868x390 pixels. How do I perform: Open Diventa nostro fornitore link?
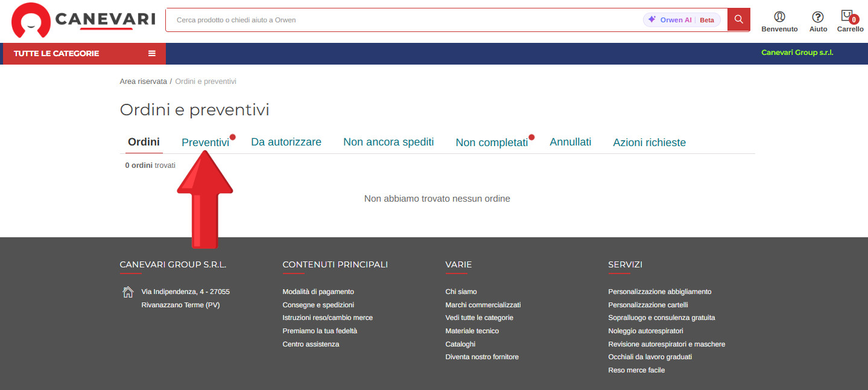[482, 357]
